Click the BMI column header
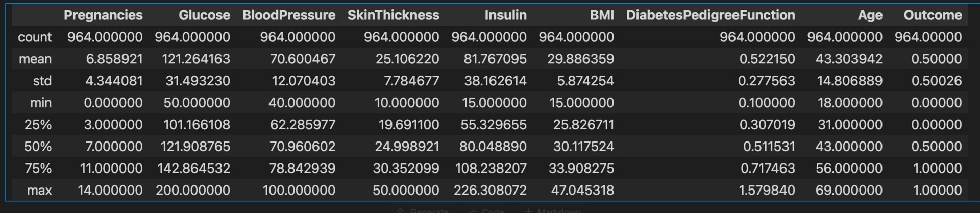 coord(602,15)
